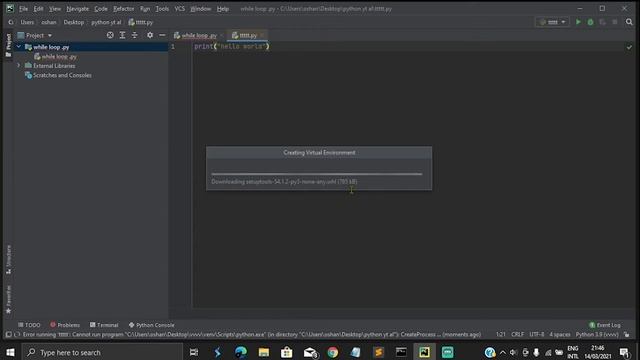Click the error running message in status bar
Image resolution: width=640 pixels, height=360 pixels.
251,335
